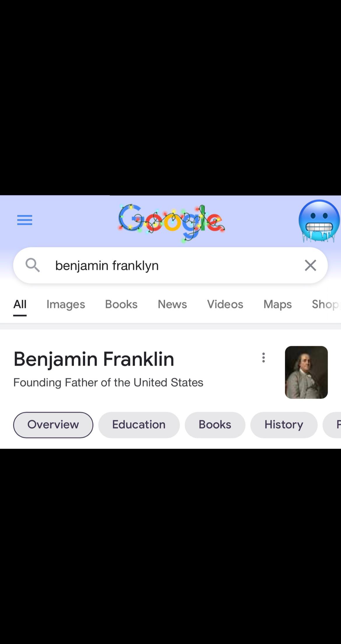Tap the Google holiday lights logo
Screen dimensions: 341x644
point(171,223)
